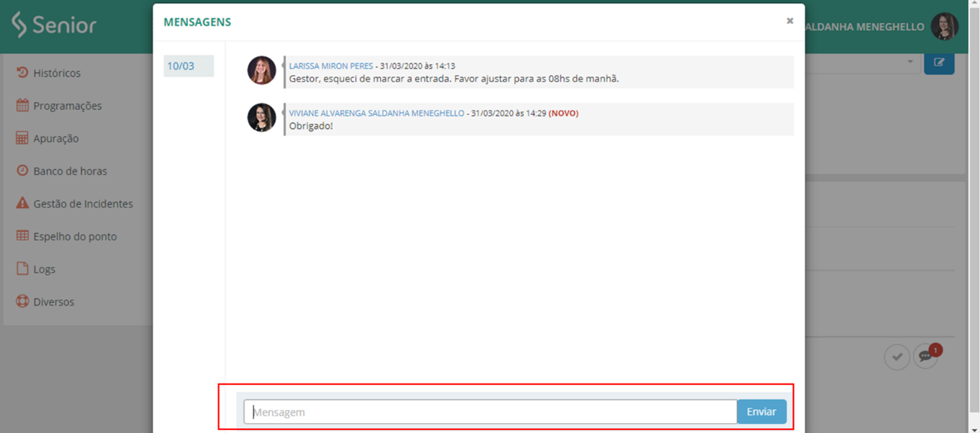The width and height of the screenshot is (980, 433).
Task: Click the blue edit pencil button
Action: 939,62
